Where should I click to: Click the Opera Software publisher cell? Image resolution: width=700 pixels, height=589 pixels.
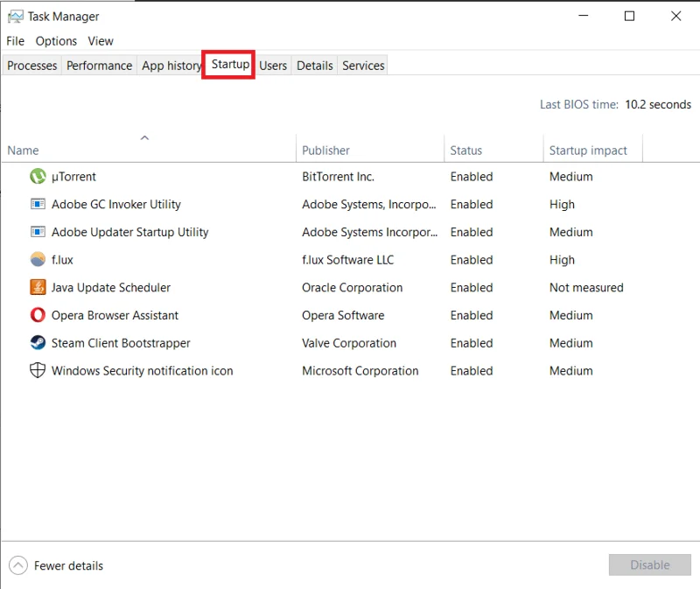tap(343, 315)
